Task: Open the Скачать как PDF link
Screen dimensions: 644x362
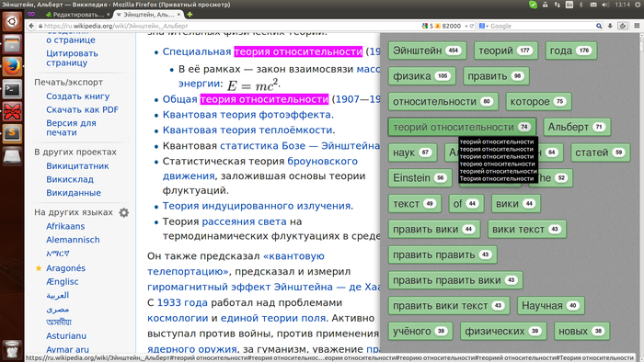Action: 82,109
